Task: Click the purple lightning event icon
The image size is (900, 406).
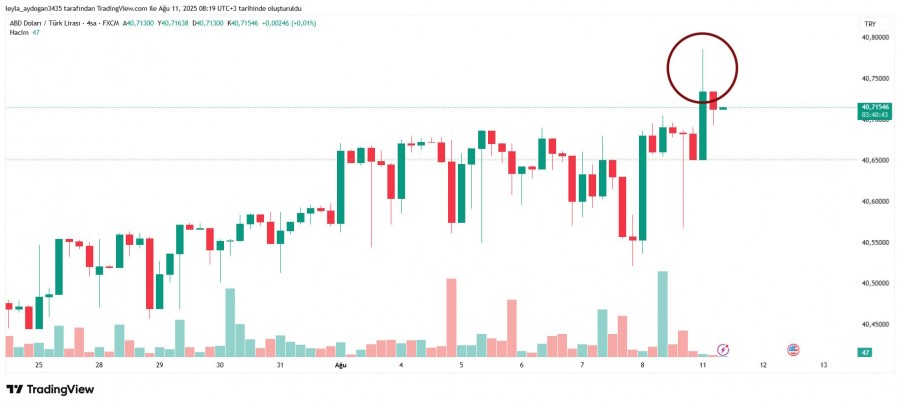Action: [x=723, y=349]
